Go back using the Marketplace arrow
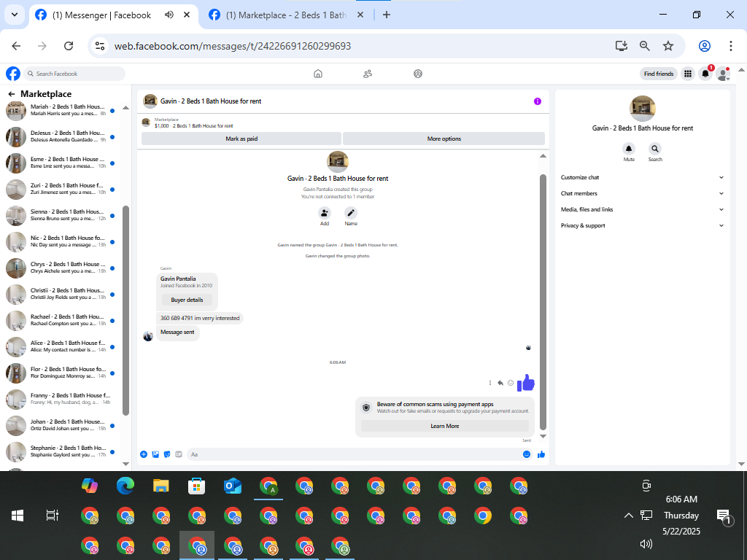Viewport: 747px width, 560px height. [x=12, y=94]
